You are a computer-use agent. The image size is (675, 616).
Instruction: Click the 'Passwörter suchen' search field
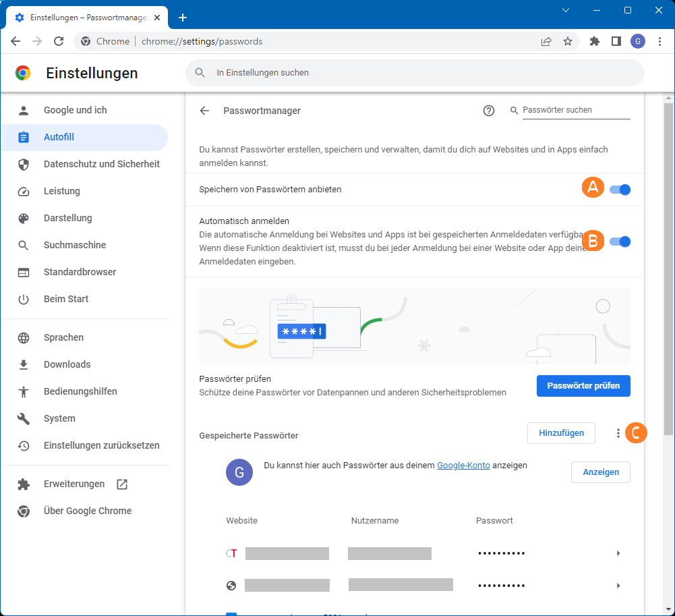coord(575,110)
